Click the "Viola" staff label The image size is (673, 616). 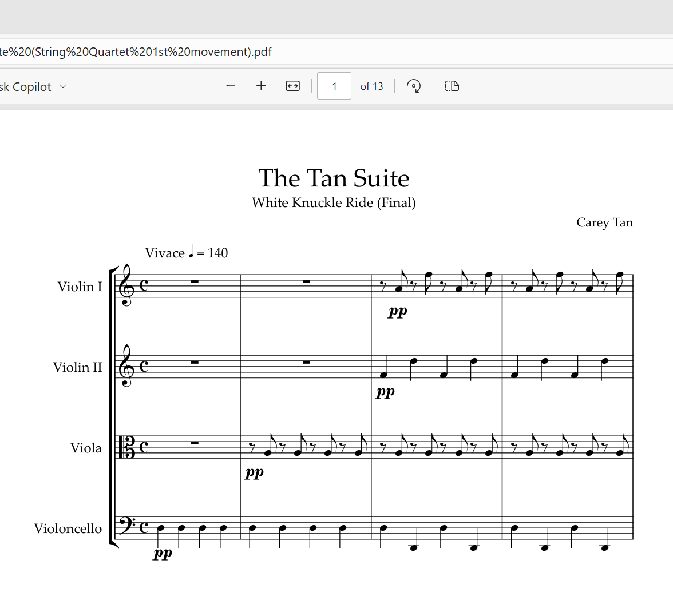[86, 448]
